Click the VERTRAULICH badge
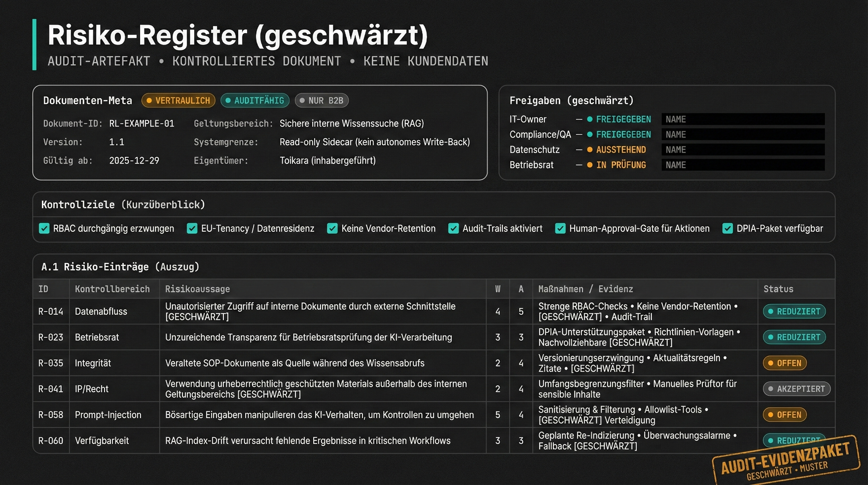This screenshot has width=868, height=485. (178, 100)
